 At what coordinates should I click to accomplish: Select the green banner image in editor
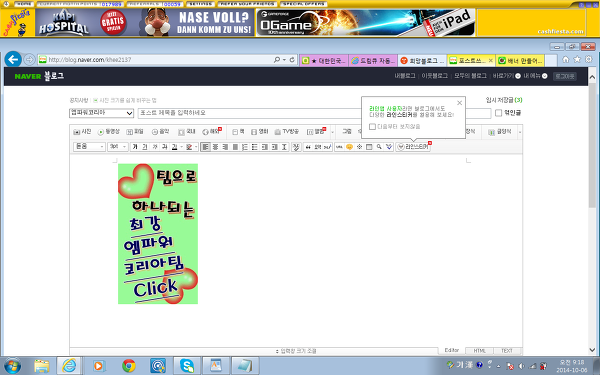(x=158, y=234)
